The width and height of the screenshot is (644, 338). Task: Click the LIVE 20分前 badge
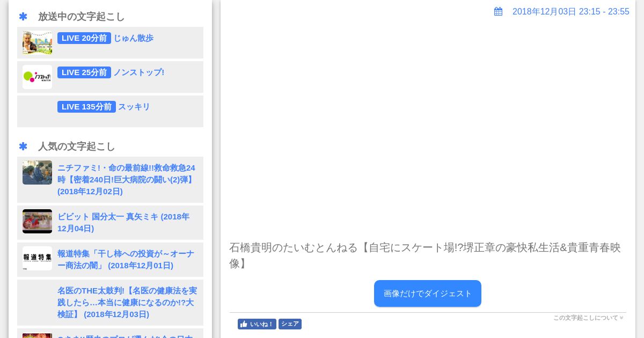click(x=84, y=38)
